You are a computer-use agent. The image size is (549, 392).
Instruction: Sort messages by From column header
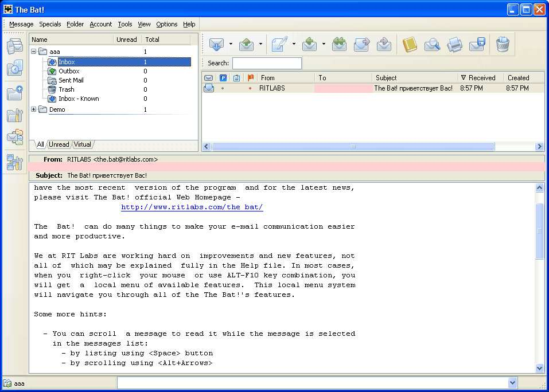(286, 77)
